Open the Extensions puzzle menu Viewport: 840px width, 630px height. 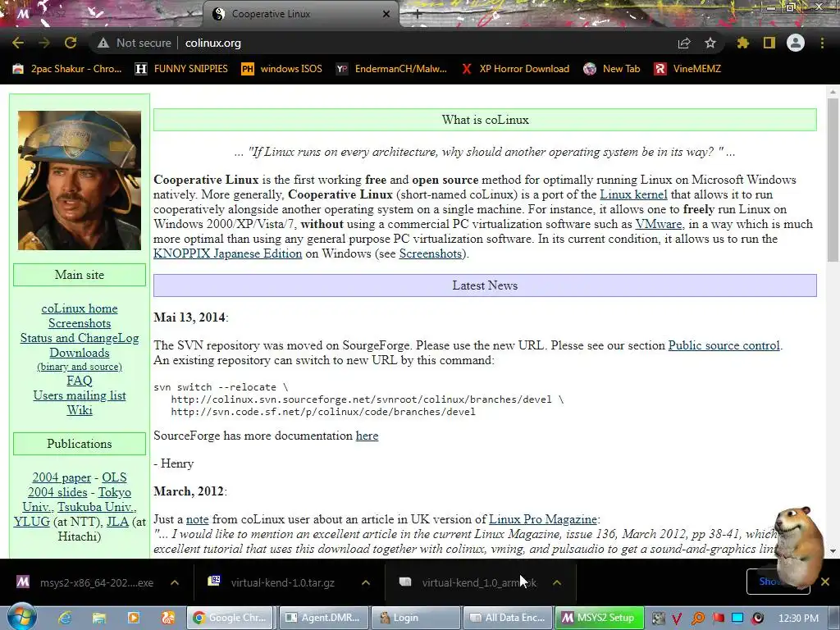(742, 43)
